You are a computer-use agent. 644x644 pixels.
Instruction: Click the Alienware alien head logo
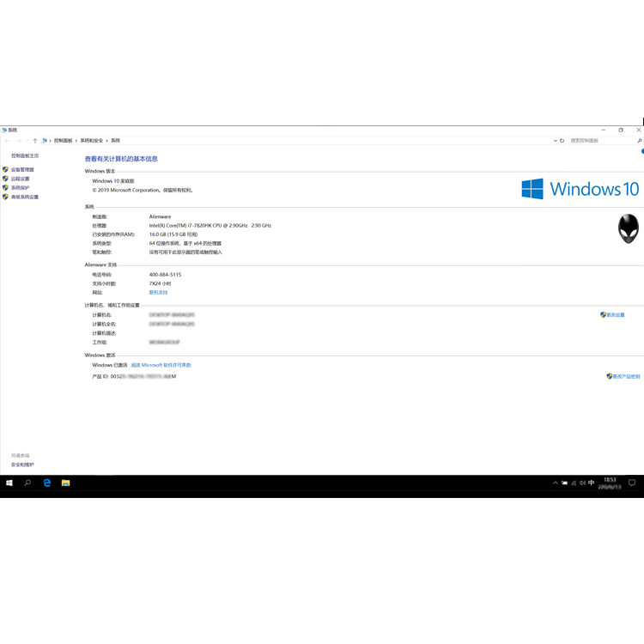click(x=629, y=228)
